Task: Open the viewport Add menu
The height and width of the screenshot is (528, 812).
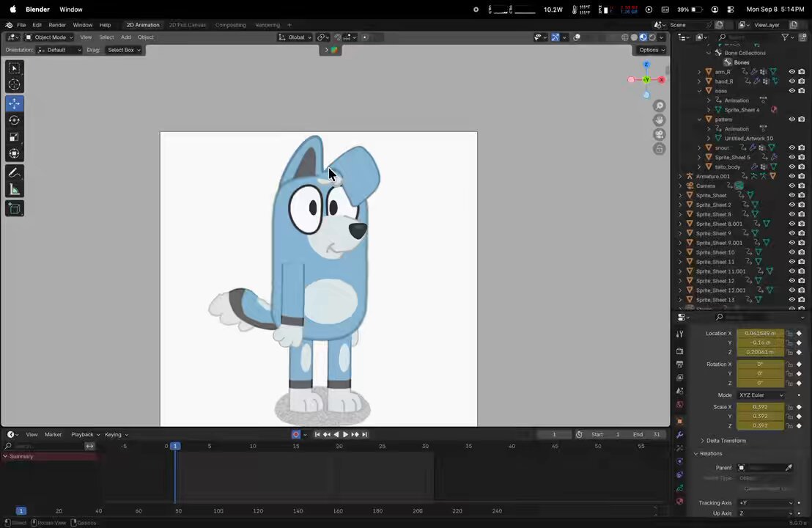Action: (x=126, y=37)
